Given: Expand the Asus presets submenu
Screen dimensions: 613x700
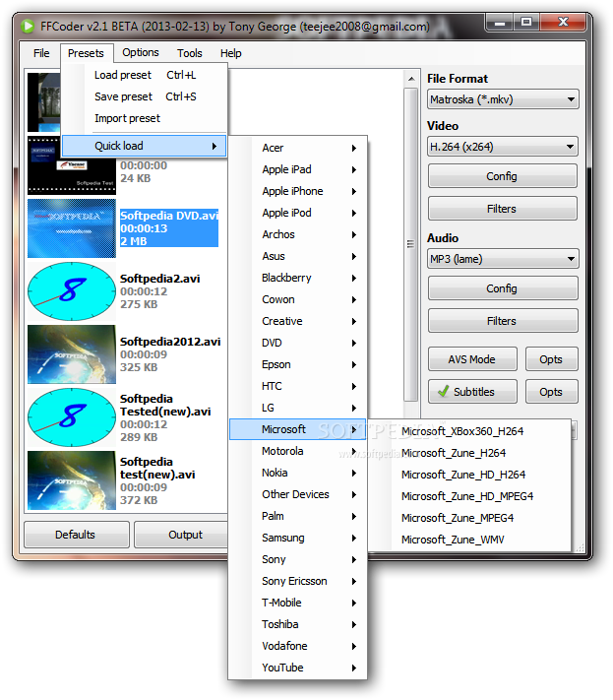Looking at the screenshot, I should [x=297, y=256].
